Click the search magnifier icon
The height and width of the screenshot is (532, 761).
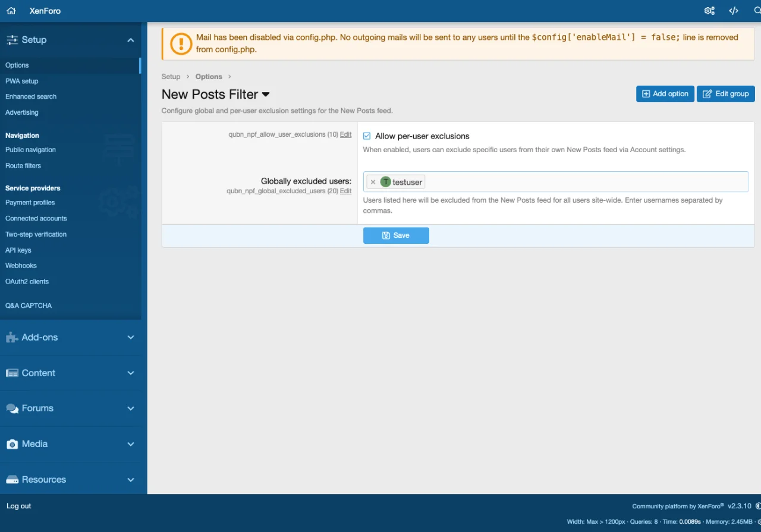click(x=756, y=11)
